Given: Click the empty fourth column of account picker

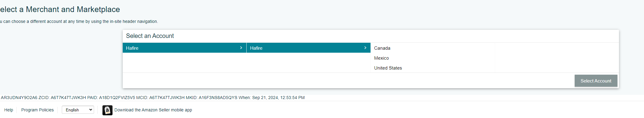Looking at the screenshot, I should point(557,58).
